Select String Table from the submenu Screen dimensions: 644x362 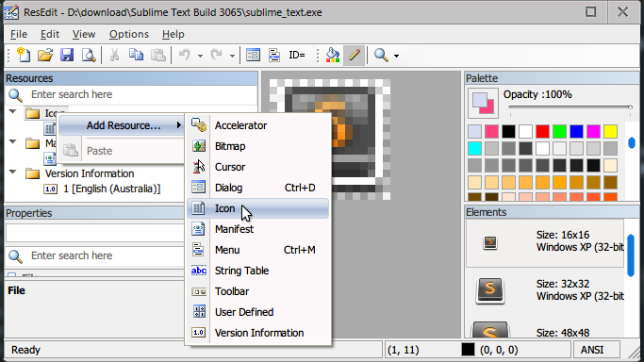point(258,271)
